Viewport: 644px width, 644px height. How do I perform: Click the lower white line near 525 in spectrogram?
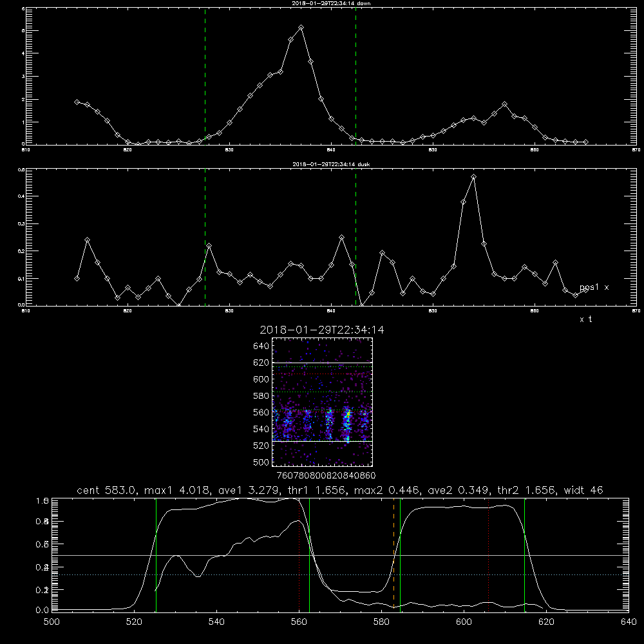click(x=322, y=441)
